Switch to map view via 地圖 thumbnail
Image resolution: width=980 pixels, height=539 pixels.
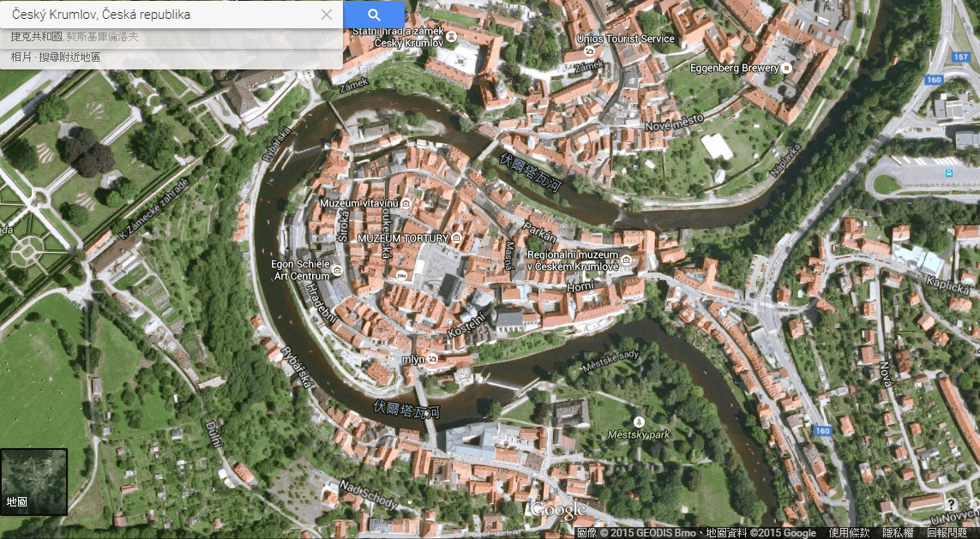(33, 482)
